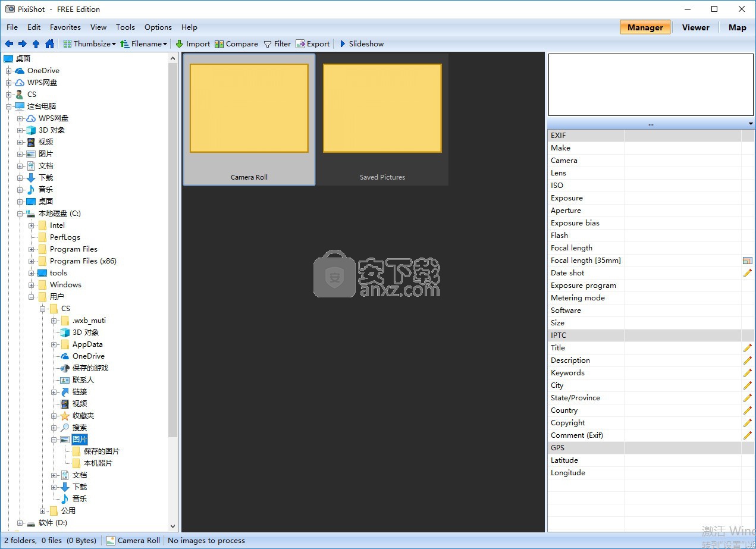Click the pencil icon for Title
Screen dimensions: 756x549
748,348
